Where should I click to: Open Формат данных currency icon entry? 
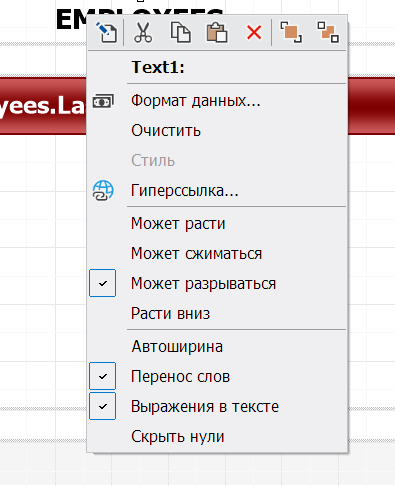tap(103, 101)
